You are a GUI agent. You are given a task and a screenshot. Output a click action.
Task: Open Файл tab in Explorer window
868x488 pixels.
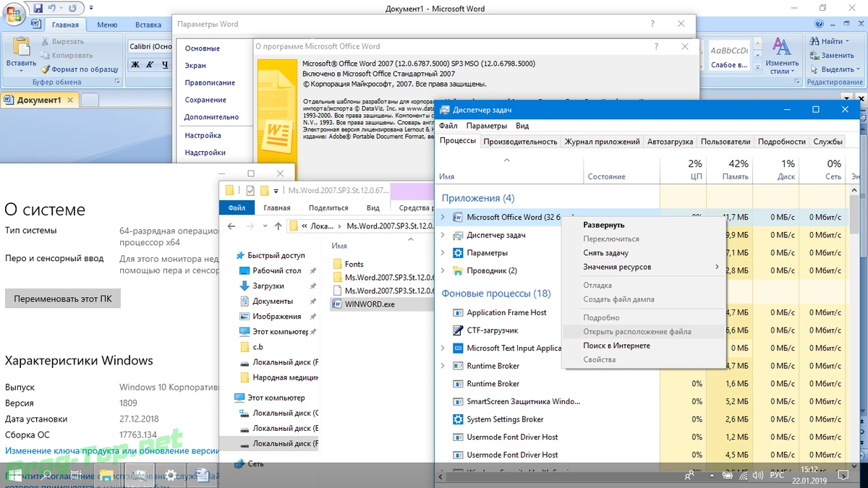click(x=237, y=207)
